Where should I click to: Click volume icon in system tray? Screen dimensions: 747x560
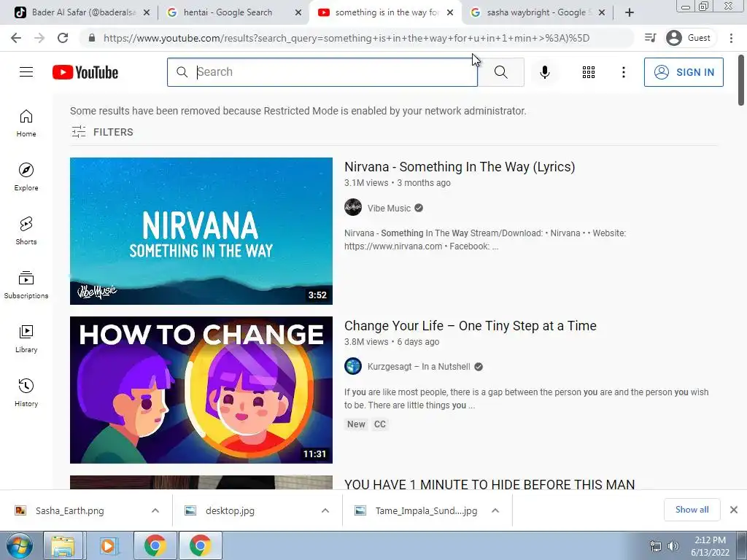(x=673, y=546)
